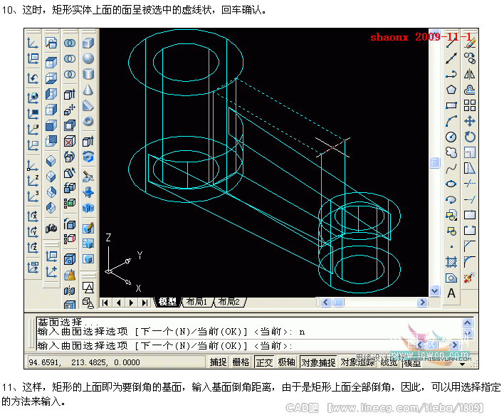Select the Rotate modify tool
Viewport: 504px width, 420px height.
click(x=470, y=137)
